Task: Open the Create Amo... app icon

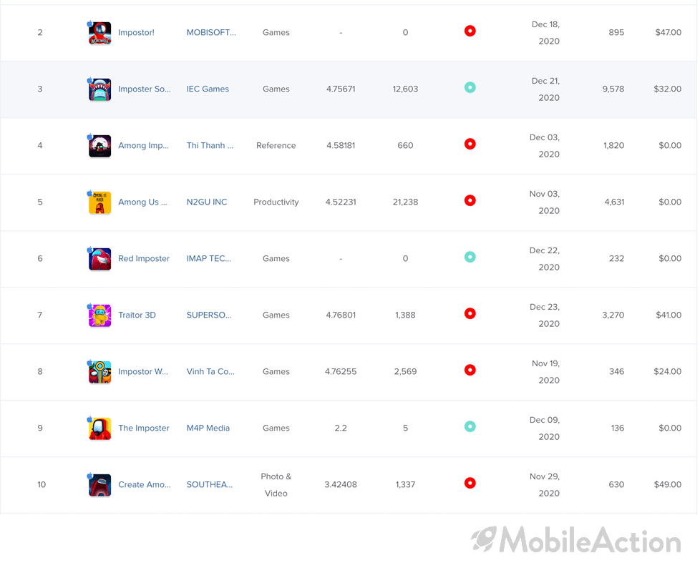Action: [x=99, y=485]
